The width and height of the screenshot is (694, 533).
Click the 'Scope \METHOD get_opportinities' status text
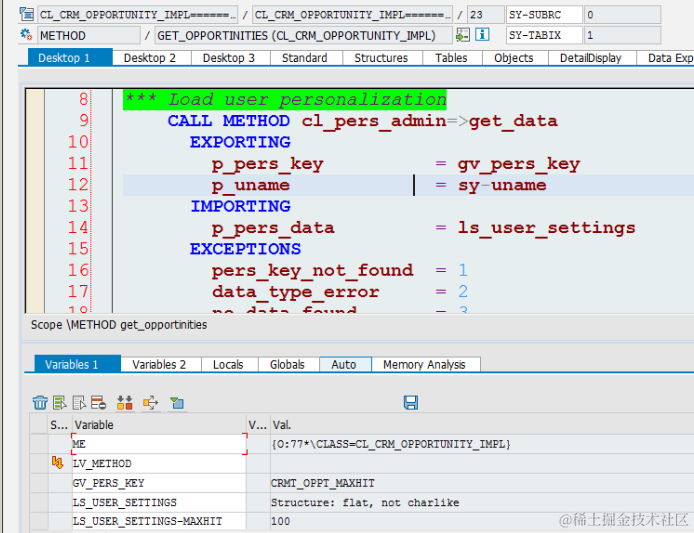pos(119,325)
